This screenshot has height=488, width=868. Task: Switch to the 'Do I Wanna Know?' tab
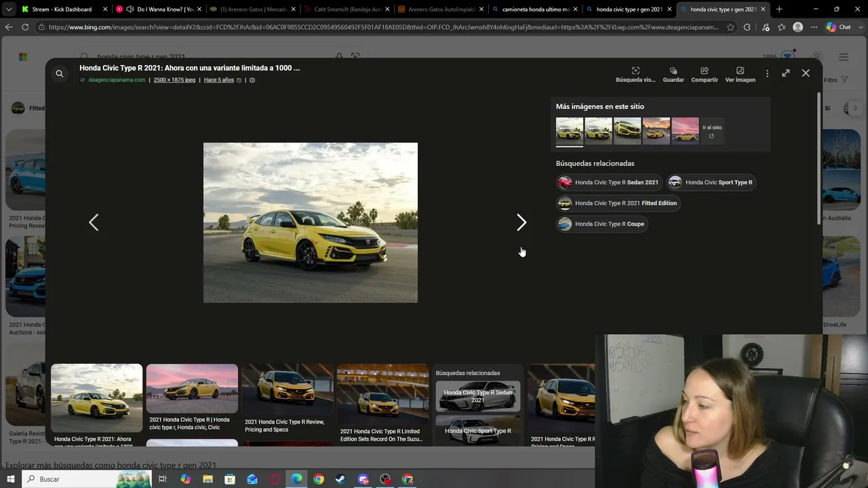[159, 9]
